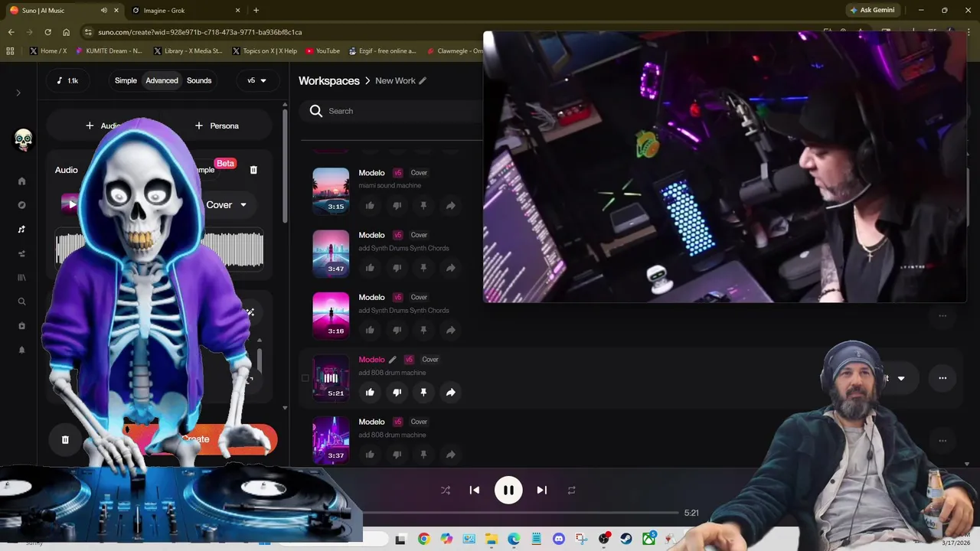Pin the playing 5:21 Modelo song

[423, 392]
